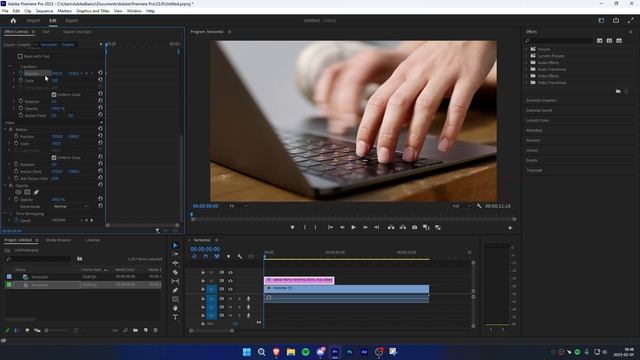Click Mark Out button

[316, 227]
